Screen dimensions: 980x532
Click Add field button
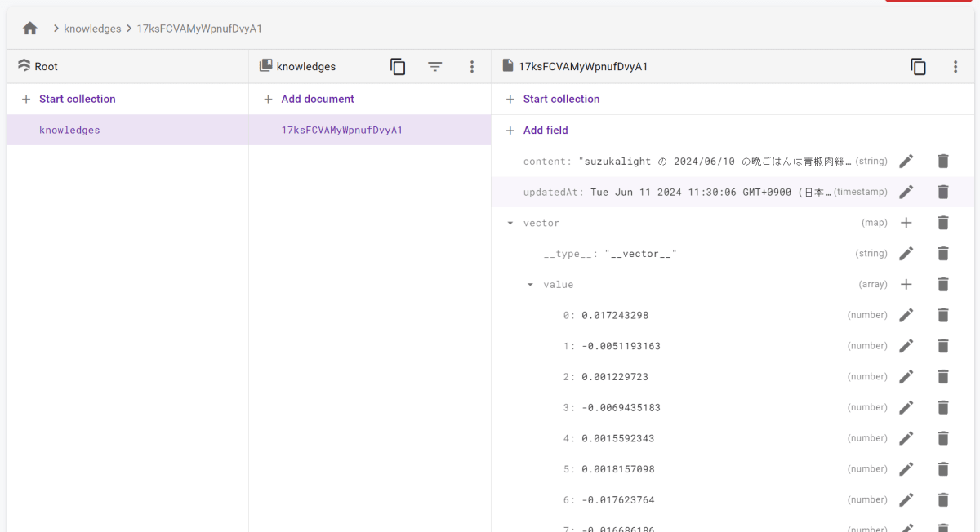(x=537, y=130)
